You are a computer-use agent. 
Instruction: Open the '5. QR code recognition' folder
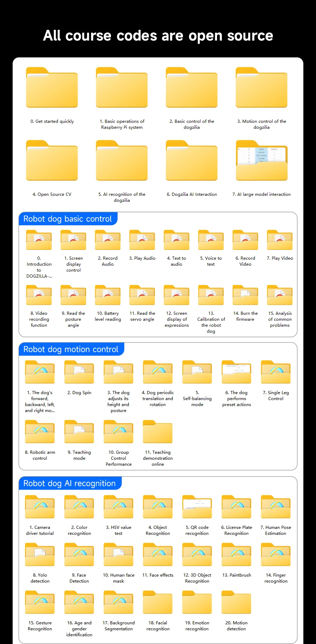coord(197,507)
